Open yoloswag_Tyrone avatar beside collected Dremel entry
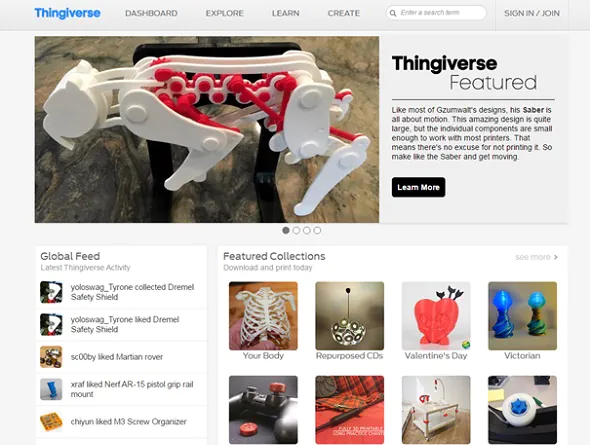This screenshot has height=445, width=590. click(x=51, y=292)
